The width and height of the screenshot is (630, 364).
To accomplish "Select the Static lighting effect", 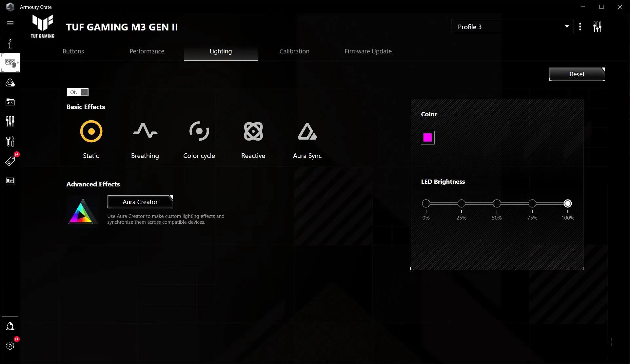I will click(91, 131).
